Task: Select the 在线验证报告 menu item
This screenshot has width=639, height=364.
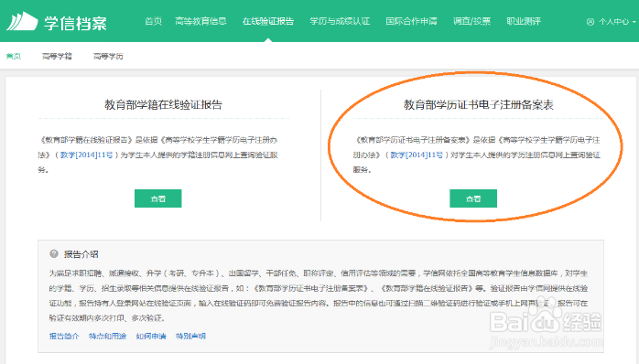Action: 267,21
